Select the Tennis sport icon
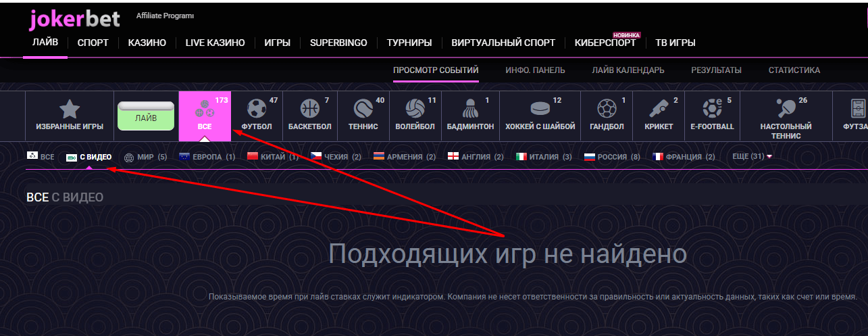This screenshot has width=868, height=336. [363, 109]
